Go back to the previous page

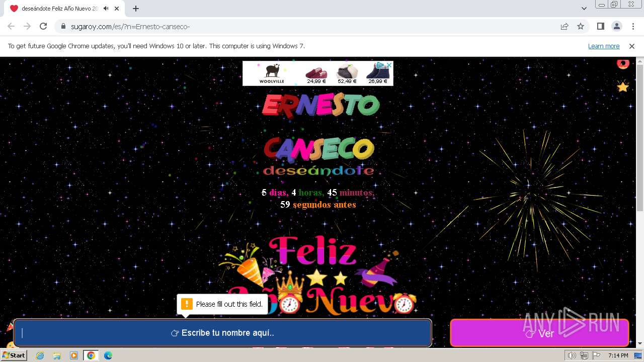(11, 26)
